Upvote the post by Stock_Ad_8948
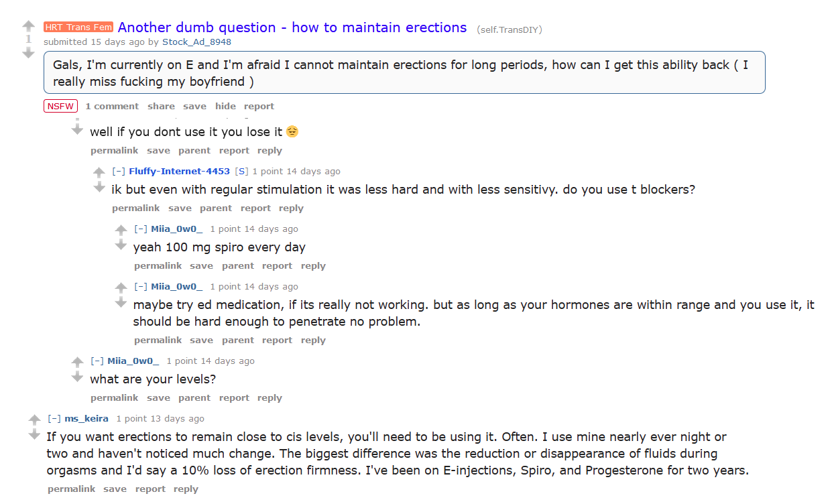 pyautogui.click(x=28, y=26)
